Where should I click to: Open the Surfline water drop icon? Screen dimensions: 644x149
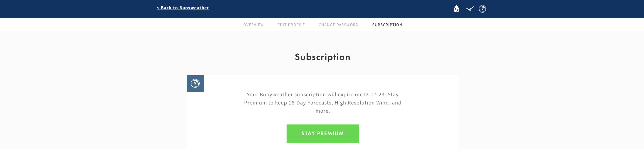[456, 9]
